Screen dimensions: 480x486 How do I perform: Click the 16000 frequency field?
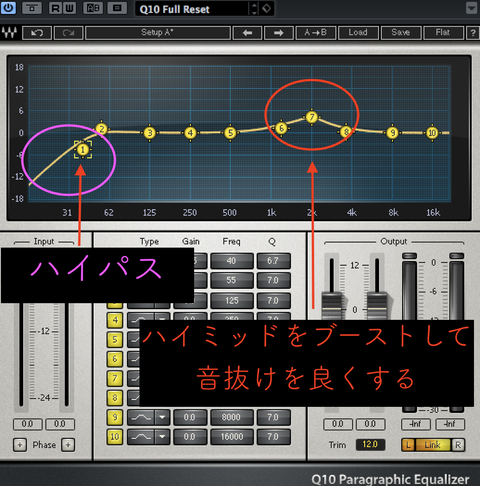[x=232, y=437]
